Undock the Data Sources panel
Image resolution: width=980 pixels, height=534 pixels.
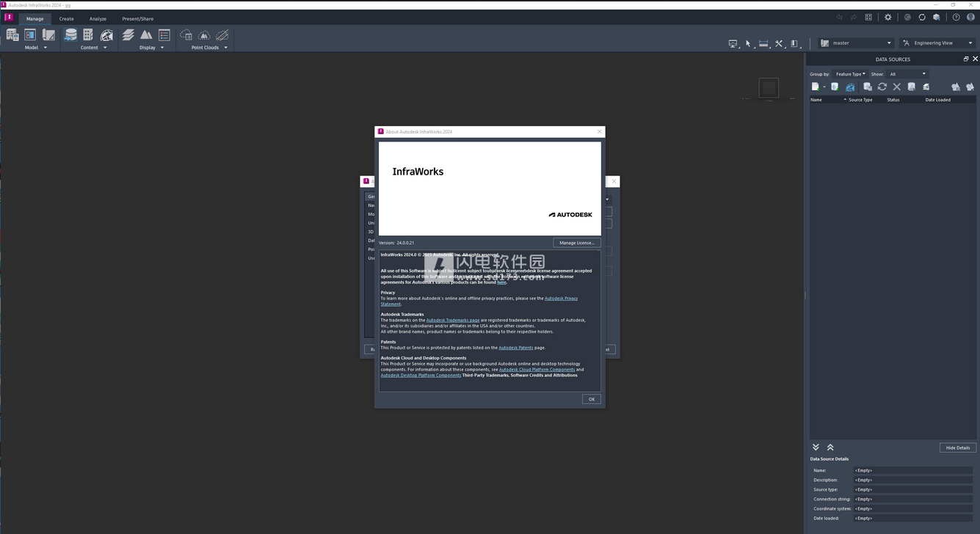pyautogui.click(x=966, y=59)
